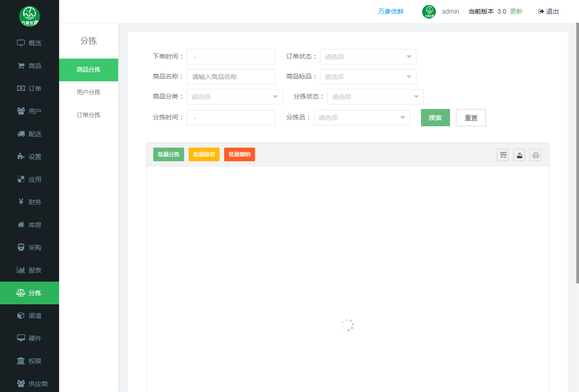
Task: Click the 供应商 group icon in sidebar
Action: 21,384
